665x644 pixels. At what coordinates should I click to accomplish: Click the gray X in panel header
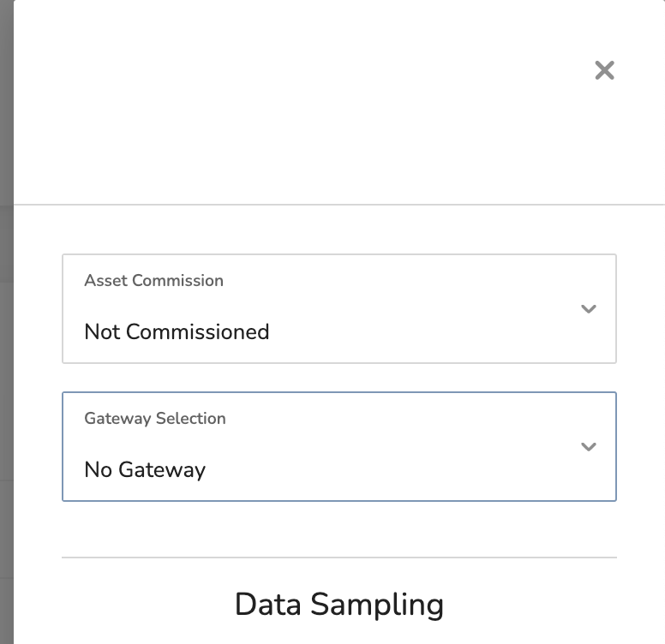604,70
